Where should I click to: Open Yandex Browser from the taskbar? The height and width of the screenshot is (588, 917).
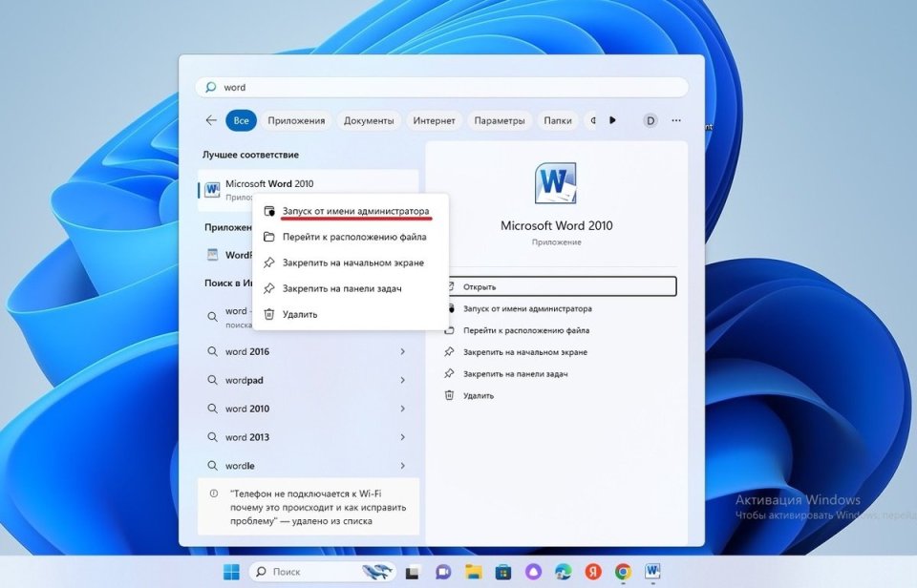click(592, 573)
